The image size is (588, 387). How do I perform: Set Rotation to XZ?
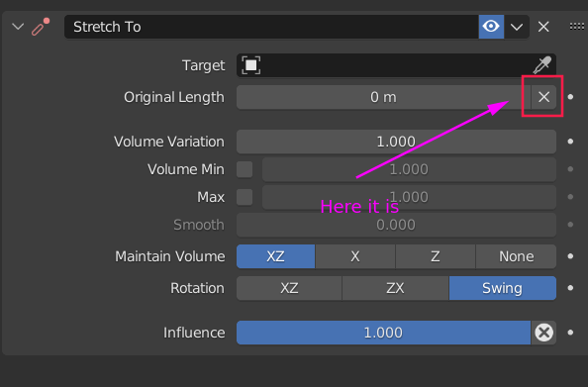pos(289,288)
